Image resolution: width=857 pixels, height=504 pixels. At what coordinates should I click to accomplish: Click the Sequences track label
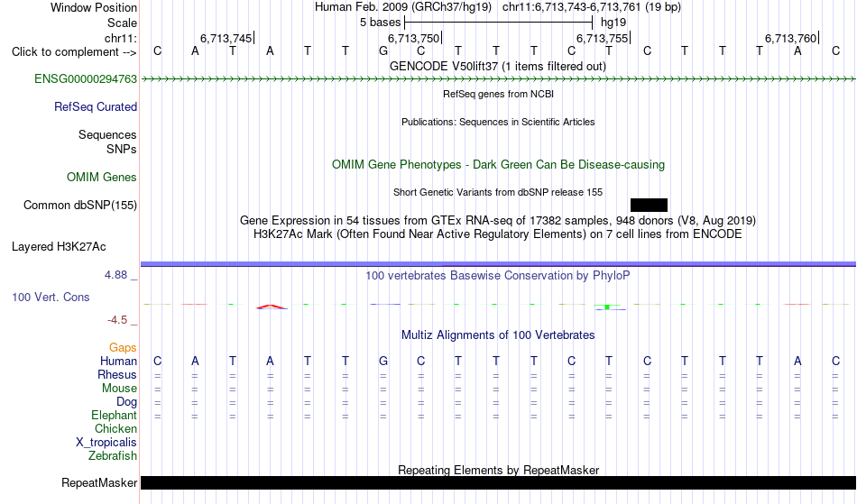click(107, 135)
